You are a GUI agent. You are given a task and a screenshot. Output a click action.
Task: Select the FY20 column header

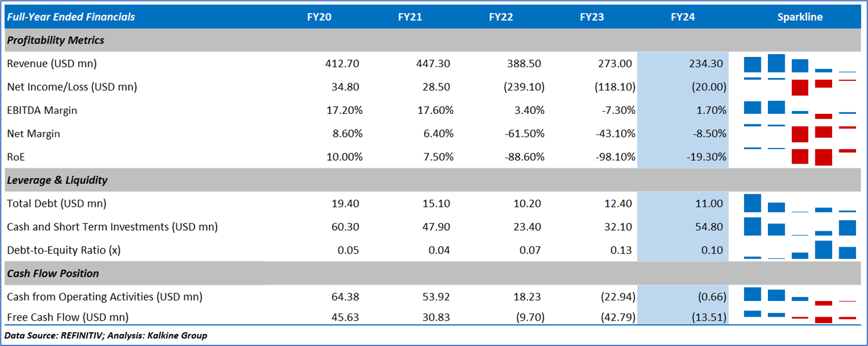coord(319,17)
